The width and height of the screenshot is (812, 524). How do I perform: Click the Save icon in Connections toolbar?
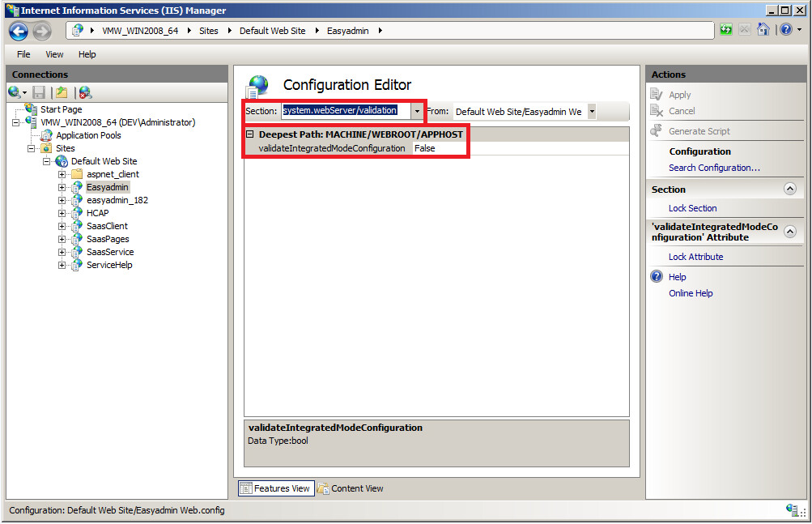coord(39,93)
